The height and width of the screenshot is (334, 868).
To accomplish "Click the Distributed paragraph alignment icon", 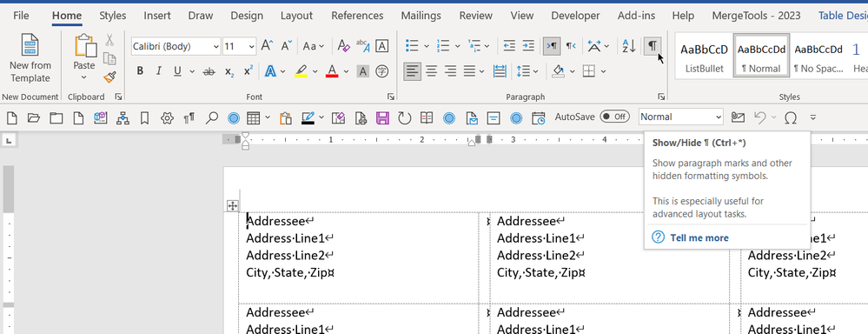I will (500, 71).
